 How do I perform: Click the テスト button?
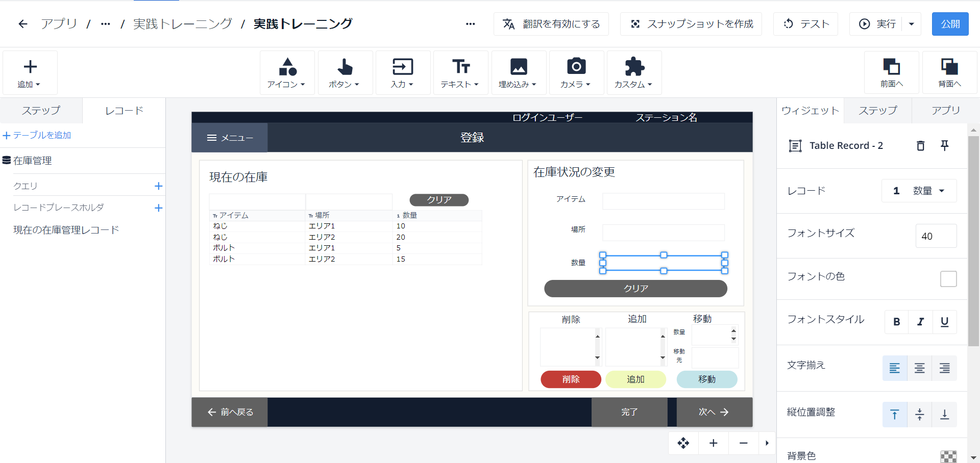(806, 24)
